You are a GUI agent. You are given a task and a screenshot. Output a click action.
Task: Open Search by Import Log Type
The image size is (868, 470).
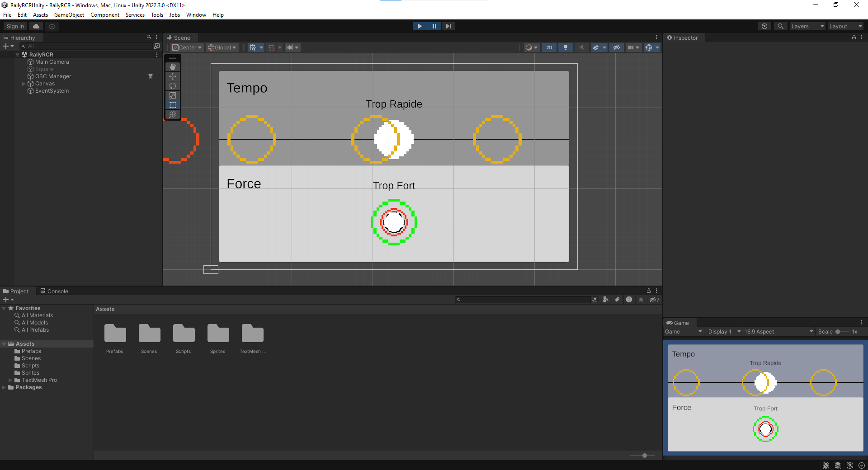point(629,300)
